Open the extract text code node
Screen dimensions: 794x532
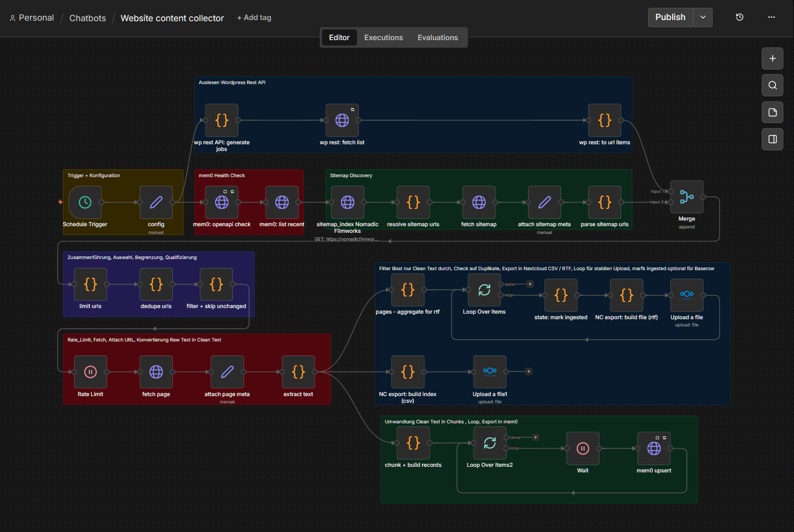(298, 372)
